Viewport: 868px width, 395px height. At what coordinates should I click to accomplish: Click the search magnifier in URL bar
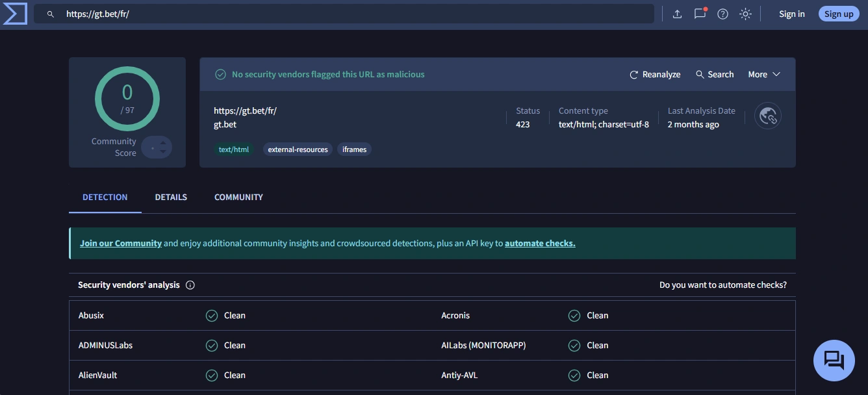(51, 14)
